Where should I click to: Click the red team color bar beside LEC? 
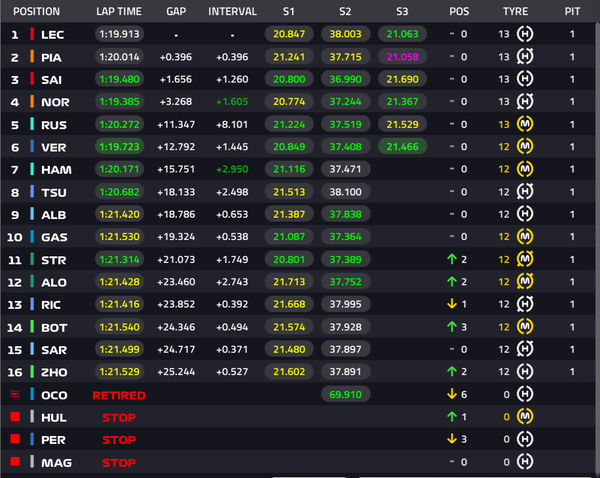tap(32, 34)
